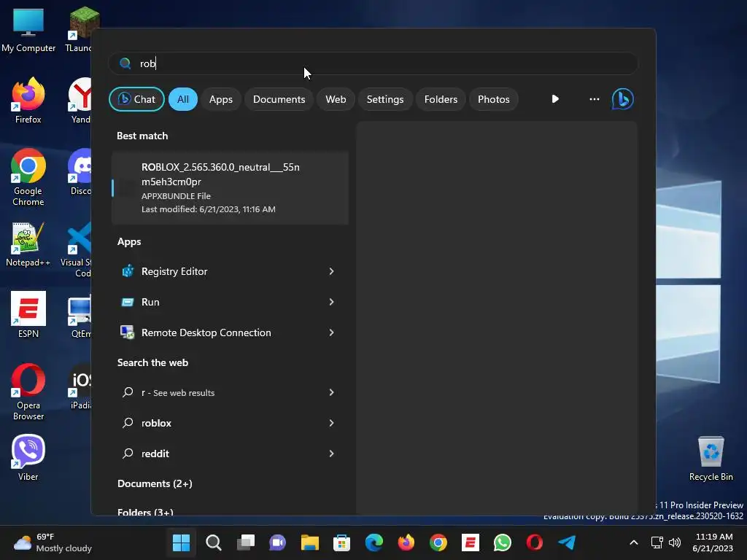Open the three-dot options menu
The image size is (747, 560).
[594, 99]
